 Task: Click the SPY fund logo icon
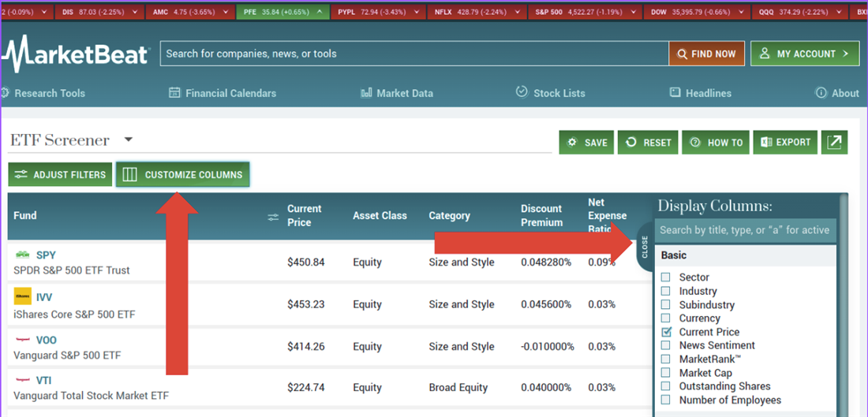[x=22, y=255]
